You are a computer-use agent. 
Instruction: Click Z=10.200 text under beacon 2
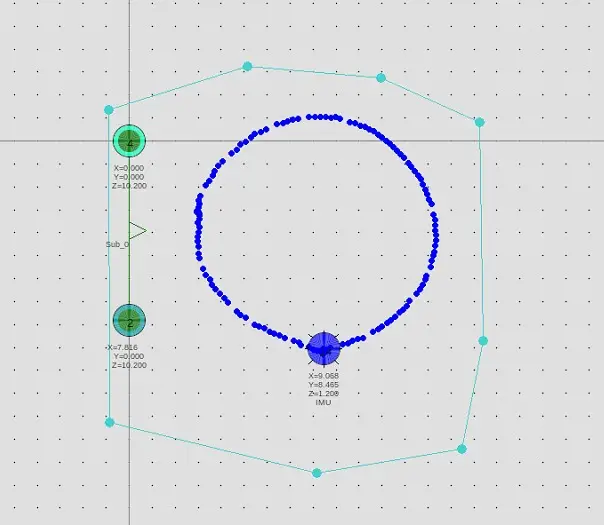(129, 365)
